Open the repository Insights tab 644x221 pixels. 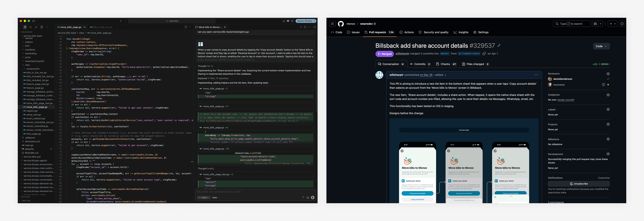tap(461, 32)
